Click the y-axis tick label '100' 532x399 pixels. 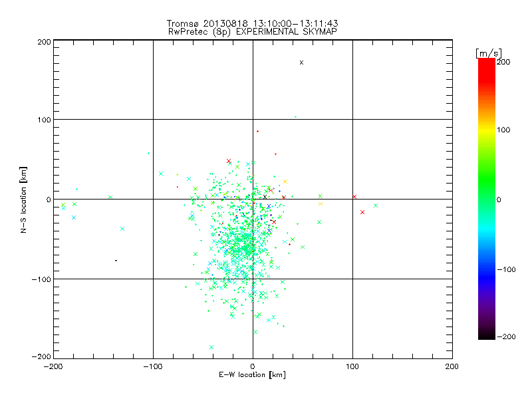[44, 120]
